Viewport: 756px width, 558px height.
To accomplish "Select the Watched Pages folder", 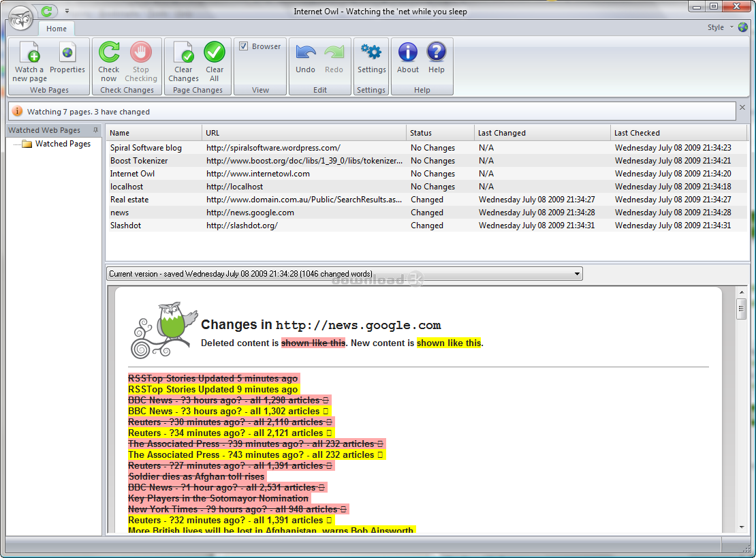I will [63, 144].
